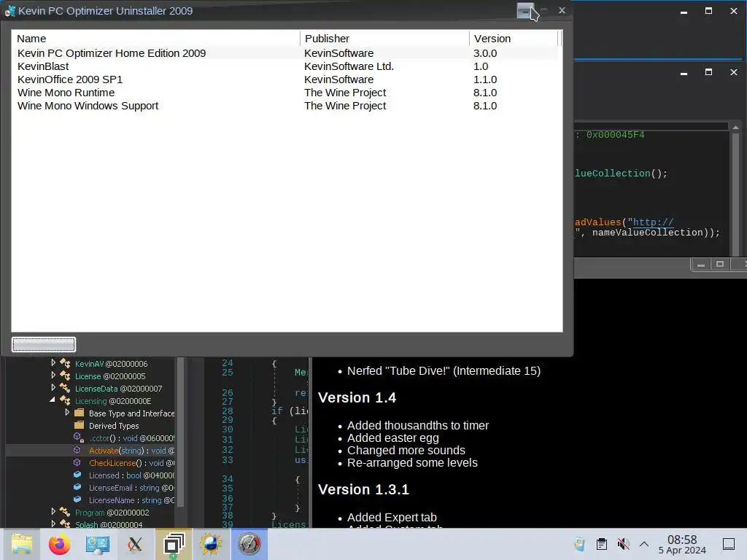747x560 pixels.
Task: Expand Base Type and Interfaces folder
Action: [x=67, y=413]
